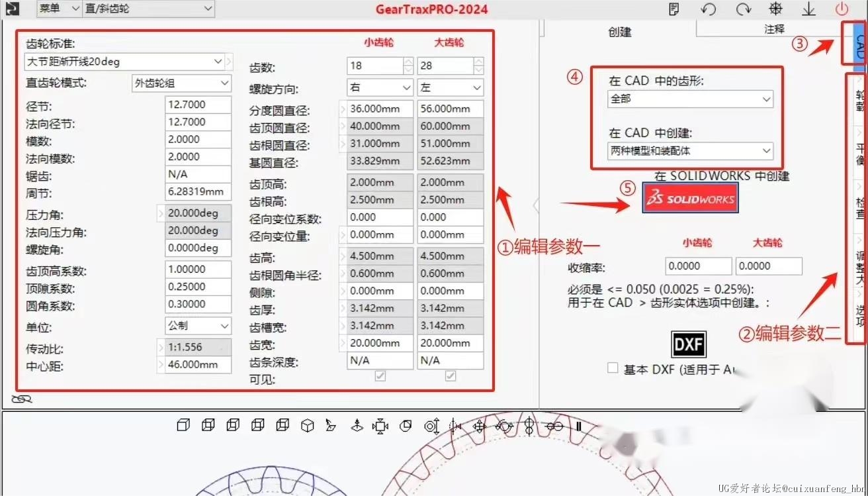Select the 平衡 vertical side tab

(x=859, y=154)
